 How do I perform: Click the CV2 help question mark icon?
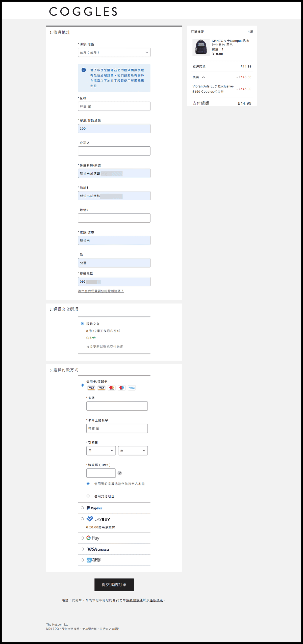pyautogui.click(x=120, y=473)
